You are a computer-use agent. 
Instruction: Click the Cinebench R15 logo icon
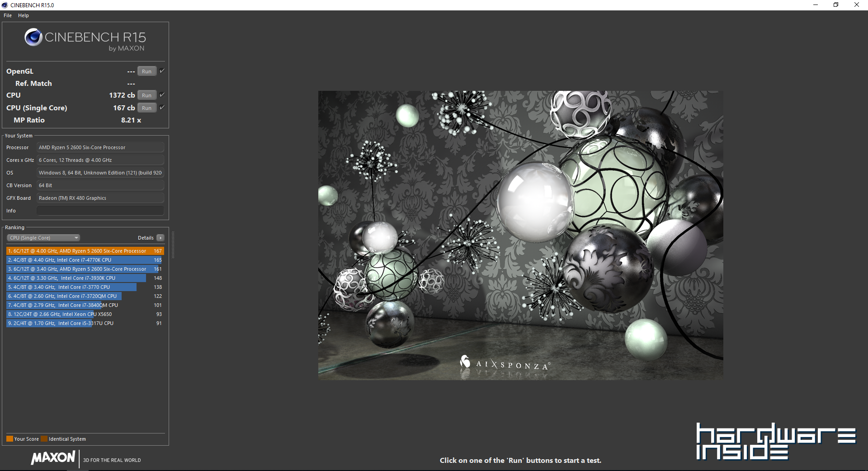33,37
